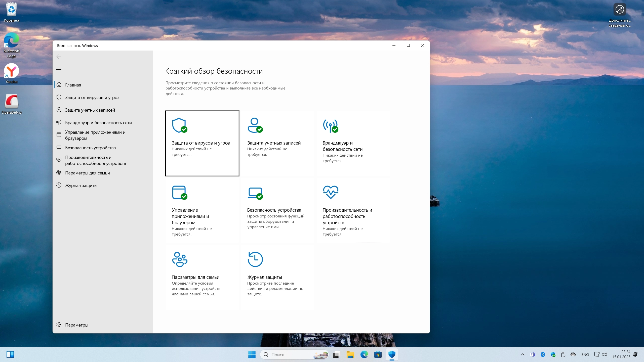
Task: Open language switcher ENG in tray
Action: [x=585, y=354]
